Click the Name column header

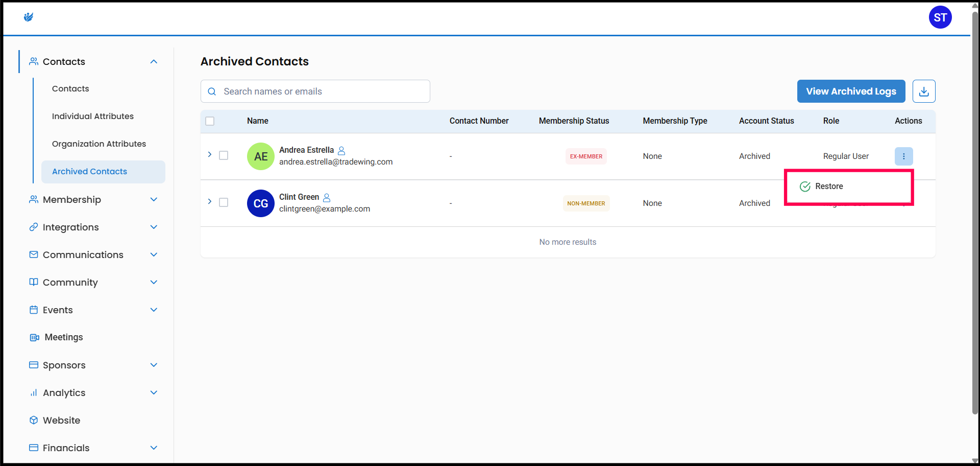click(258, 121)
